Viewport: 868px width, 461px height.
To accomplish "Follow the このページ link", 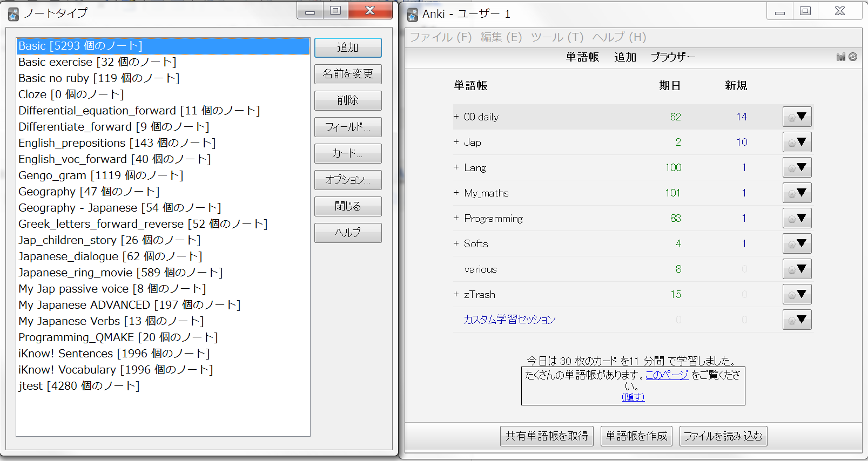I will (667, 375).
